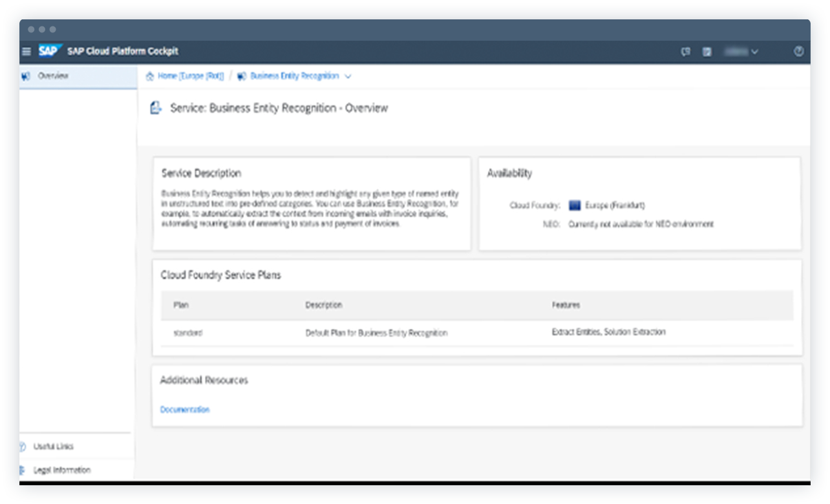Open Useful Links in sidebar
Screen dimensions: 830x504
point(53,446)
